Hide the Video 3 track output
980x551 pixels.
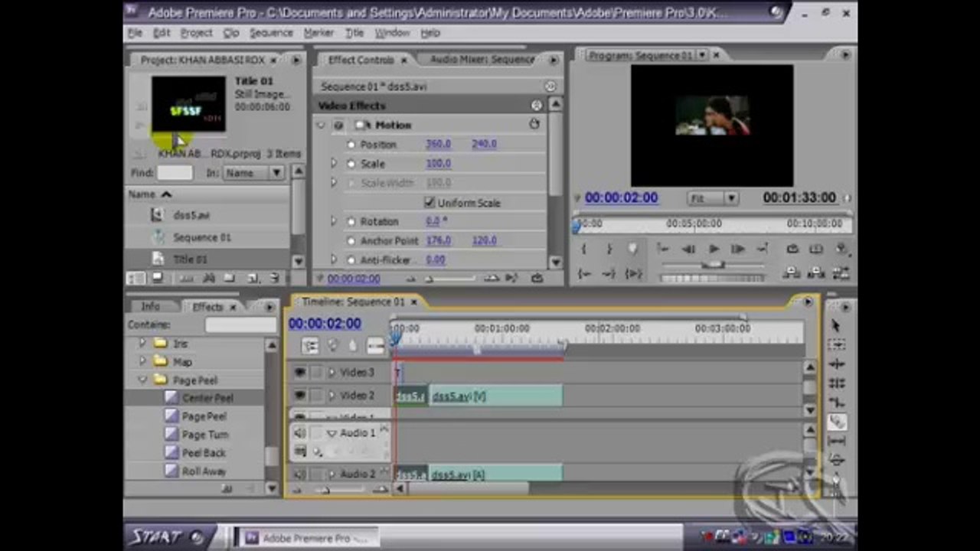299,373
